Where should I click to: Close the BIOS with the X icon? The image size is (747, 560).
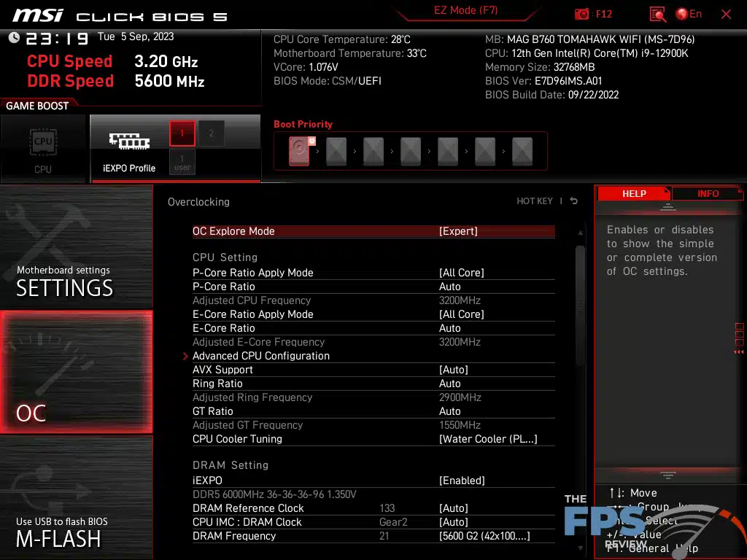(x=726, y=15)
